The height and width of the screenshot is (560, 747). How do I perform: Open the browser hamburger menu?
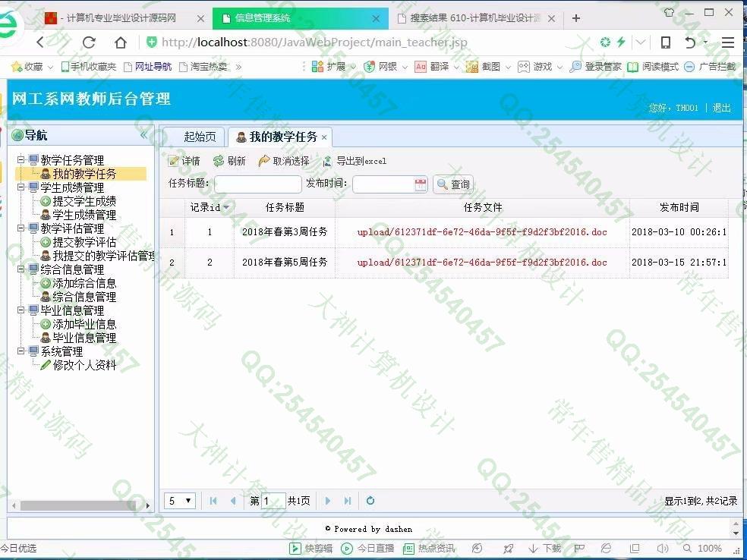(727, 42)
